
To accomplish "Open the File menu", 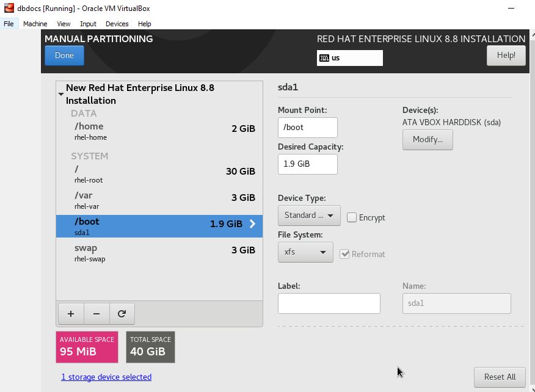I will pyautogui.click(x=9, y=24).
